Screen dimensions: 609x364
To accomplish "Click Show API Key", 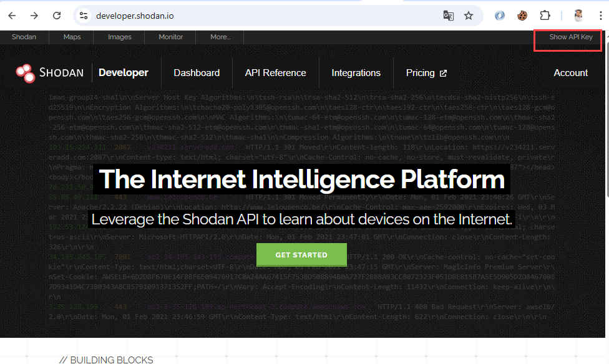I will (570, 37).
